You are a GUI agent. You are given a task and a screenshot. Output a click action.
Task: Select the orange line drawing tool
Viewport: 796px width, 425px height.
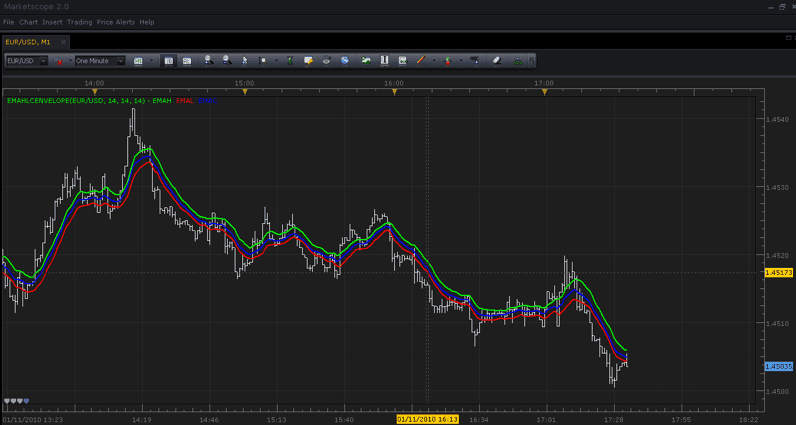pyautogui.click(x=420, y=61)
